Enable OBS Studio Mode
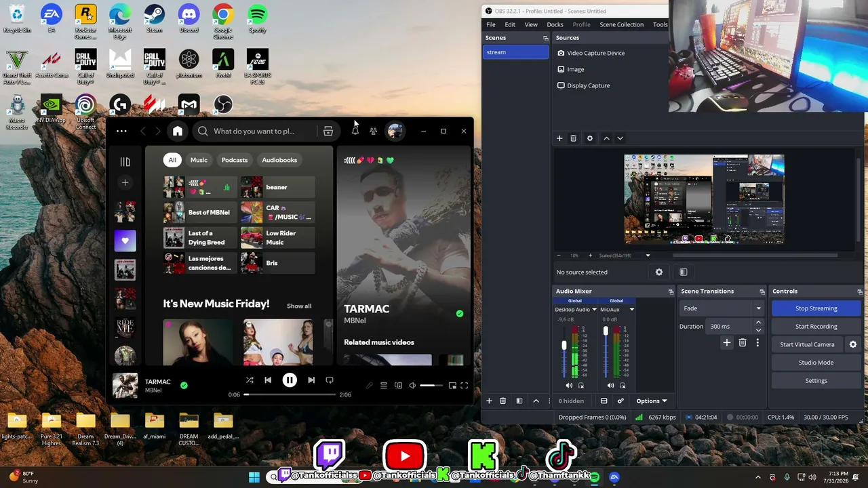Viewport: 868px width, 488px height. tap(816, 363)
